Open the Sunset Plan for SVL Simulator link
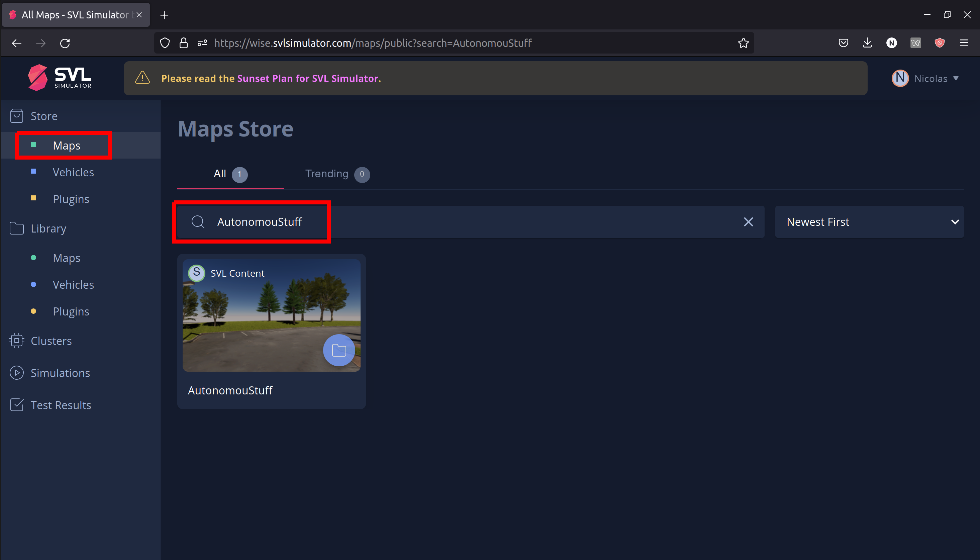The width and height of the screenshot is (980, 560). [x=308, y=78]
